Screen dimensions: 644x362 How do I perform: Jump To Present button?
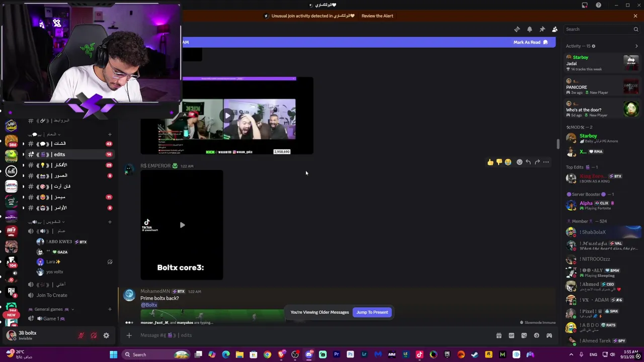coord(372,312)
